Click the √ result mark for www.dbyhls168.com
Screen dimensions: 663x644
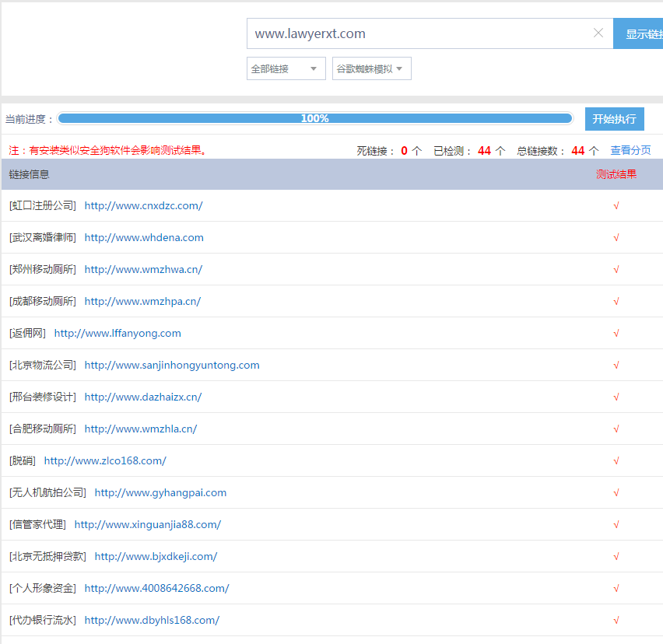tap(616, 620)
